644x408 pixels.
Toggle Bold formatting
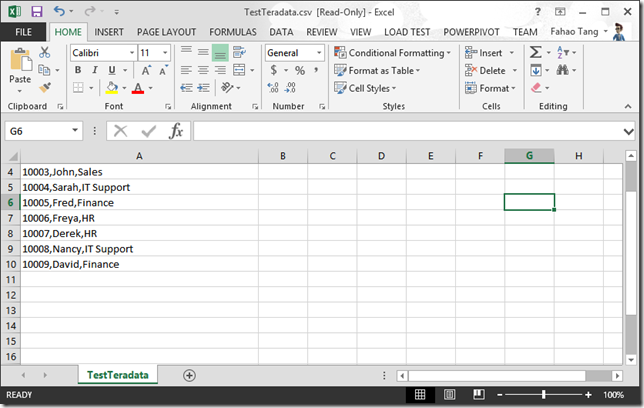coord(78,70)
